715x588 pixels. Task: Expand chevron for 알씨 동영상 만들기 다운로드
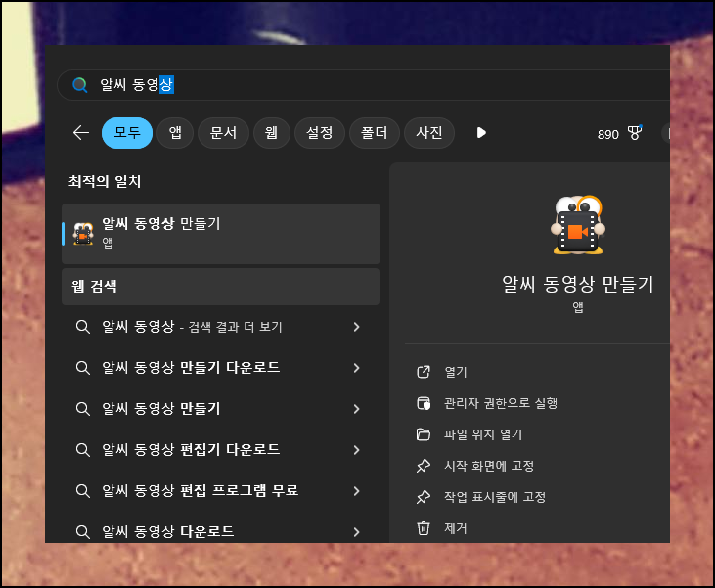click(x=357, y=368)
